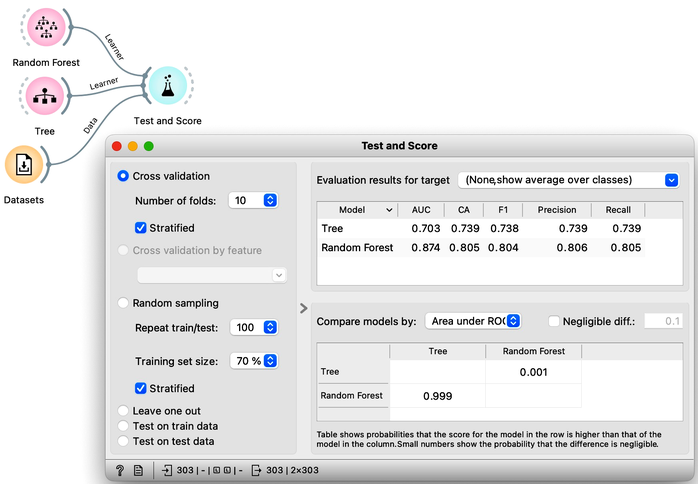Sort results by the AUC column header
Viewport: 698px width, 484px height.
pos(421,210)
